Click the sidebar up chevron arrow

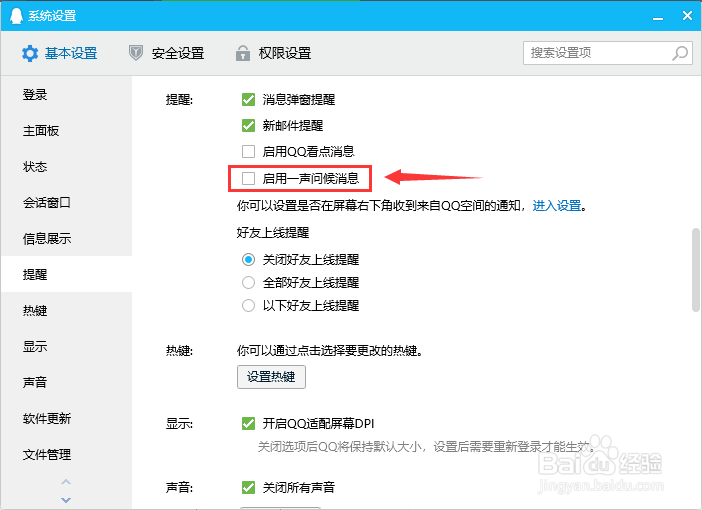pyautogui.click(x=66, y=482)
